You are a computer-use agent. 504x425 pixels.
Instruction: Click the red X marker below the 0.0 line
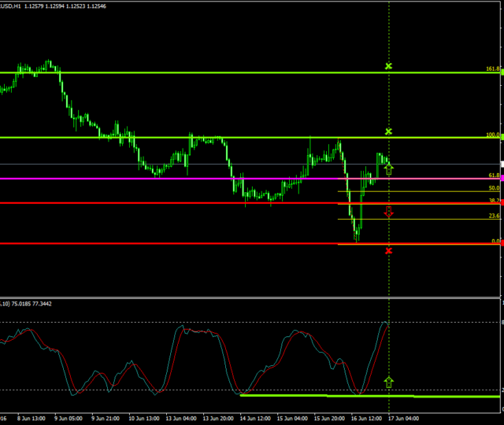[388, 250]
